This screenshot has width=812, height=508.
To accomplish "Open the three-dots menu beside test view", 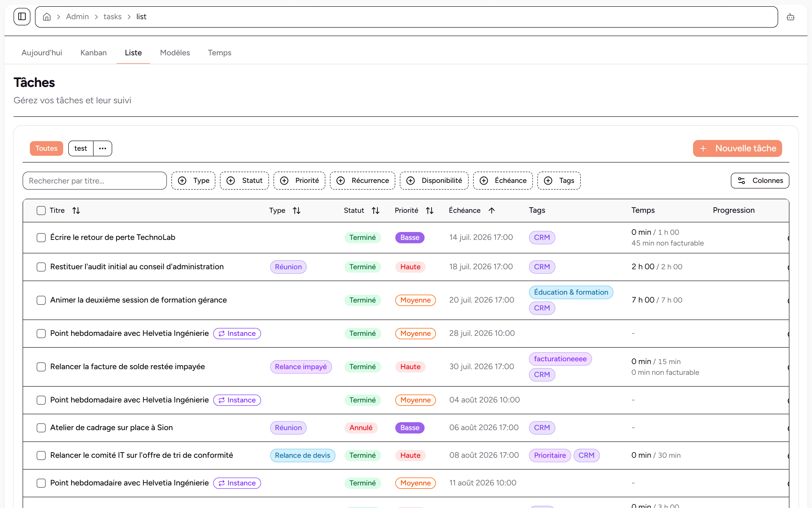I will pyautogui.click(x=103, y=148).
